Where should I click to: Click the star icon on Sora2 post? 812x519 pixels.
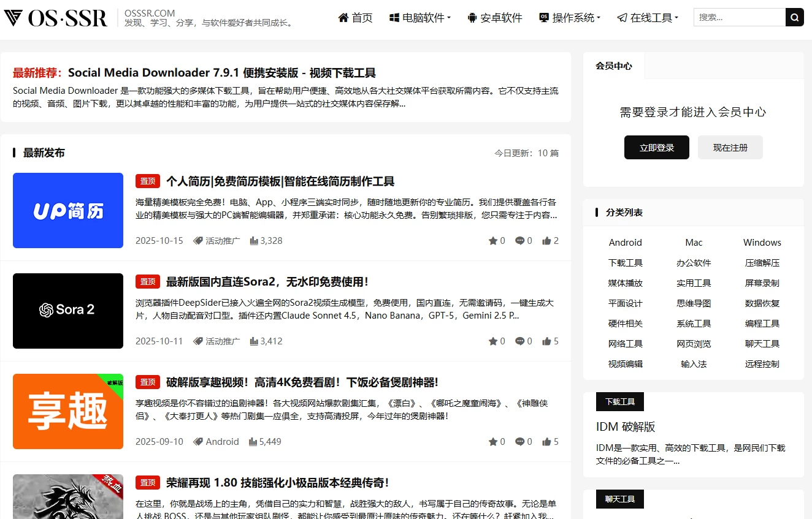click(x=492, y=341)
